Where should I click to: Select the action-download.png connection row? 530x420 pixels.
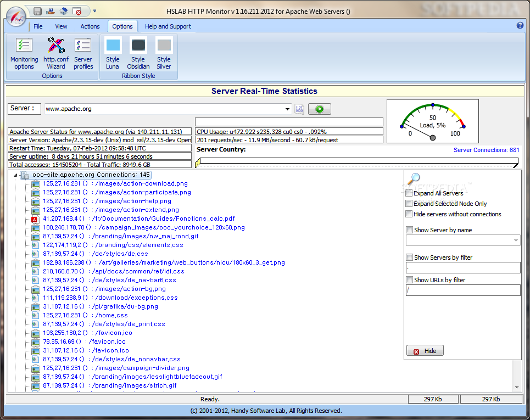(115, 183)
